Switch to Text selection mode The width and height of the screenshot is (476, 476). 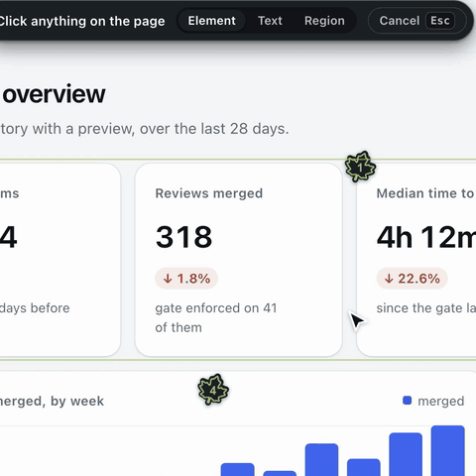[x=270, y=21]
